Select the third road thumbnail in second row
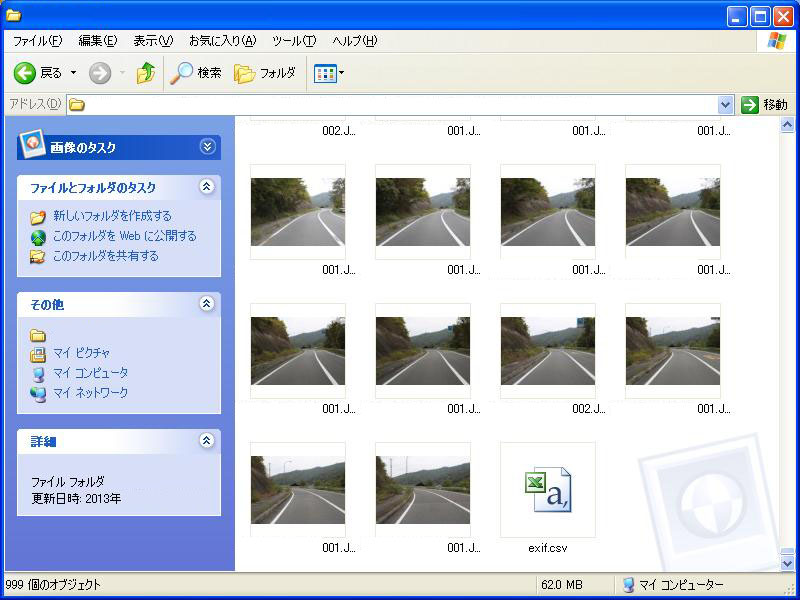Image resolution: width=800 pixels, height=600 pixels. (x=548, y=212)
